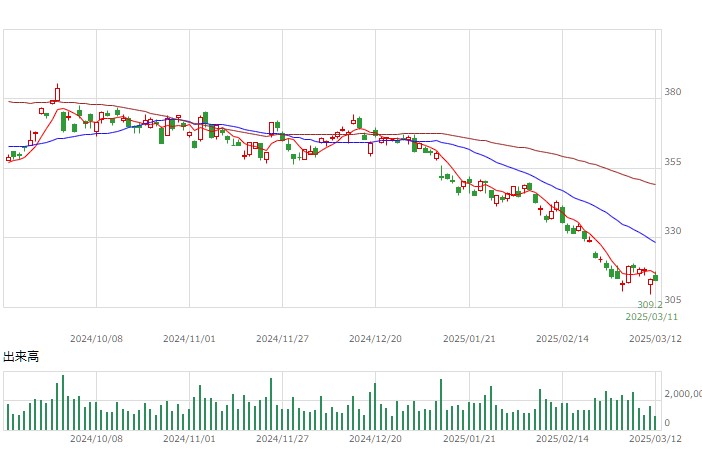Click the 330 price axis label

[672, 231]
